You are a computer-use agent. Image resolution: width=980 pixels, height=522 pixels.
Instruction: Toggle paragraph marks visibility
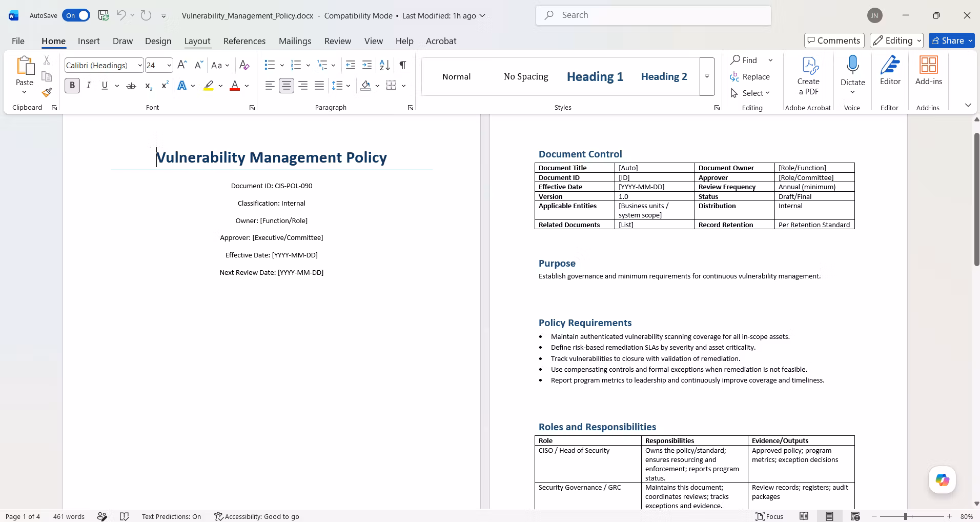403,65
